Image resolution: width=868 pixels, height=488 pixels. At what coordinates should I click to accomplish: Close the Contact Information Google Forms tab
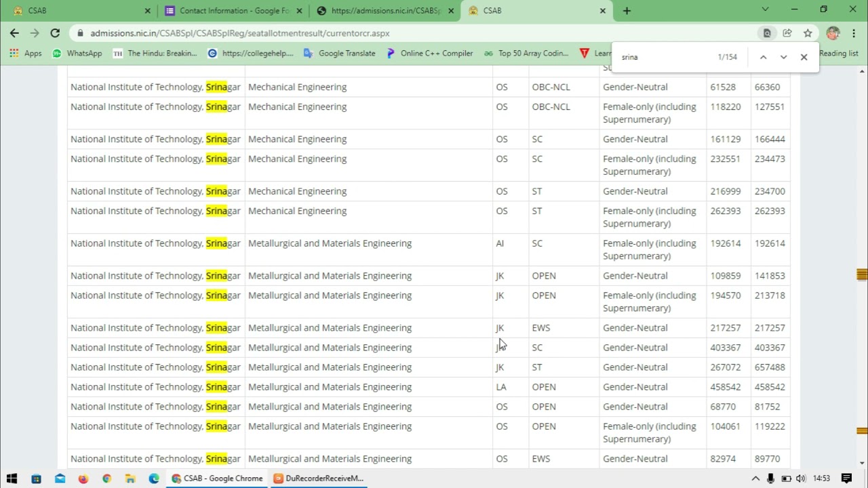point(299,11)
